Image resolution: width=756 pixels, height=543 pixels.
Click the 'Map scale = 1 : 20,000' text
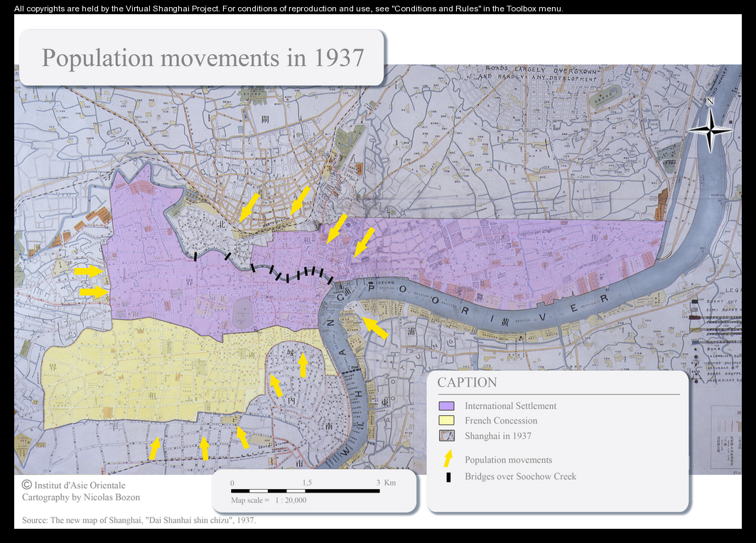tap(269, 500)
